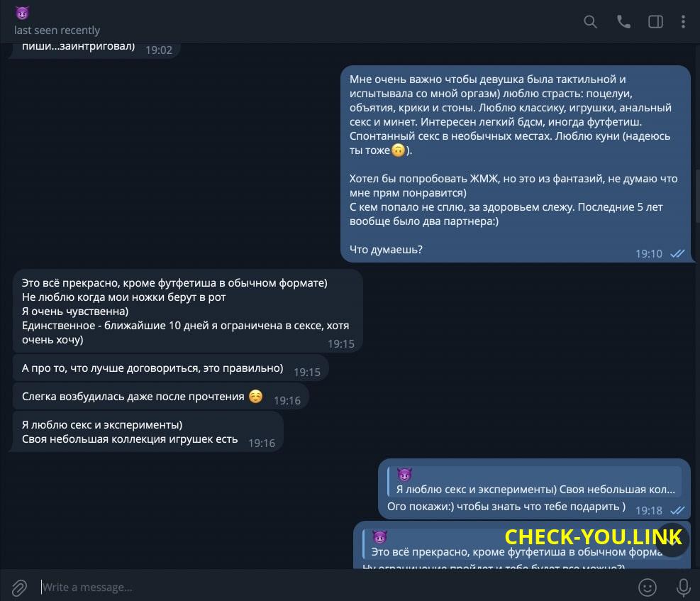This screenshot has height=601, width=700.
Task: Click the double checkmark on 19:18 message
Action: pos(677,510)
